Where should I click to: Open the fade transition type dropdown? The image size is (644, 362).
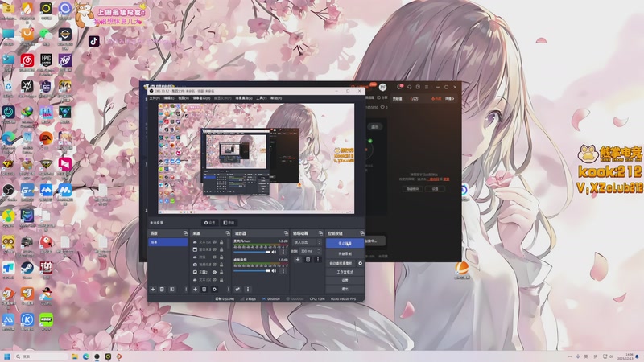(307, 242)
